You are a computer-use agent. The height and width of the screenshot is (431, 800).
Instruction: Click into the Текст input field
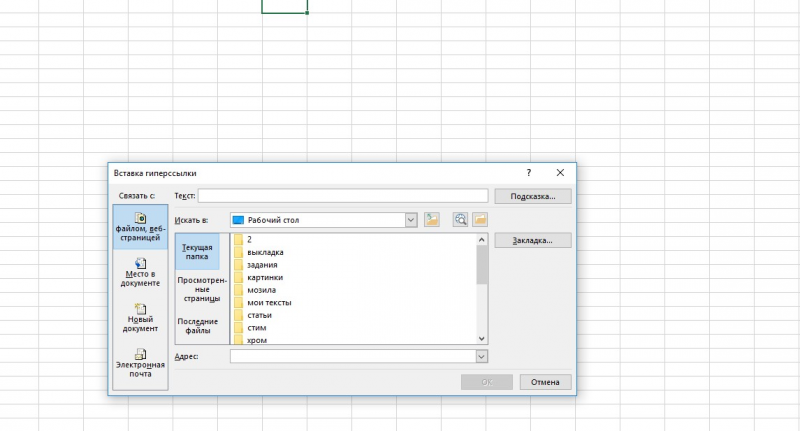[x=343, y=196]
